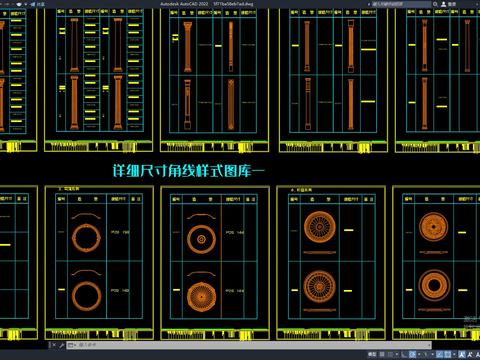
Task: Select the top-left circular ceiling medallion thumbnail
Action: click(x=86, y=238)
